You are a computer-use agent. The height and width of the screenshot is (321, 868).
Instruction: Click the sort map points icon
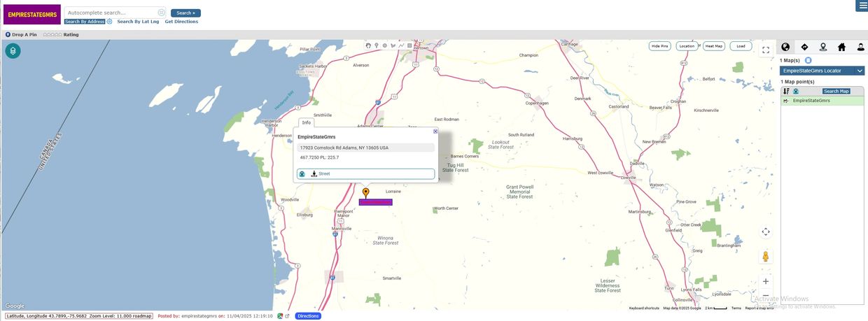point(786,91)
